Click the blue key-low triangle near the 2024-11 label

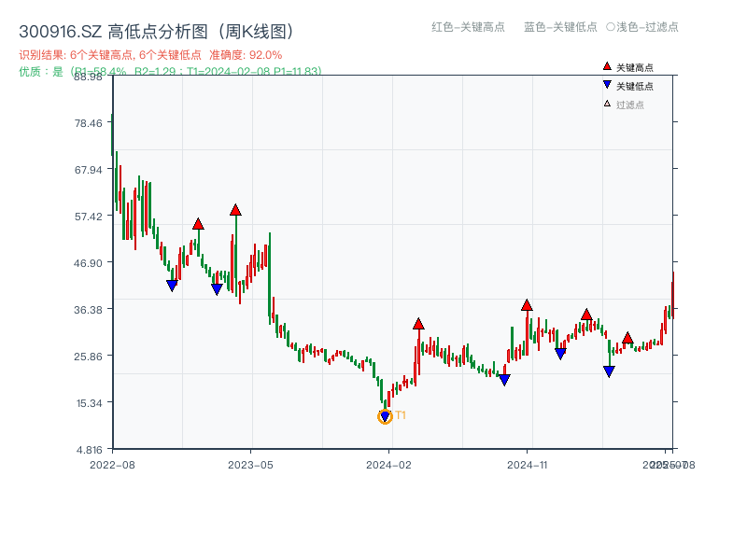pos(503,378)
